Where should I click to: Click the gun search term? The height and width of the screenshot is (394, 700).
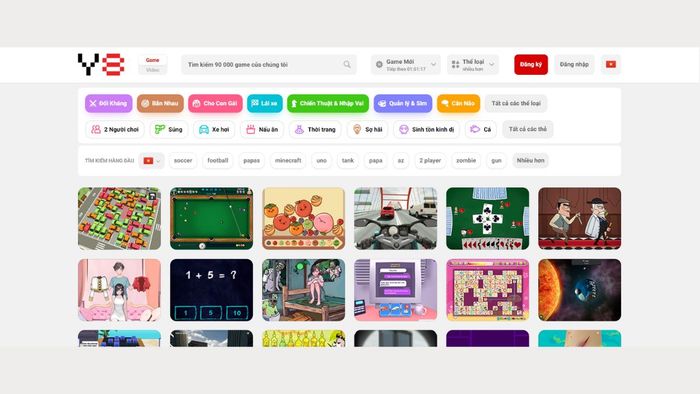[496, 161]
